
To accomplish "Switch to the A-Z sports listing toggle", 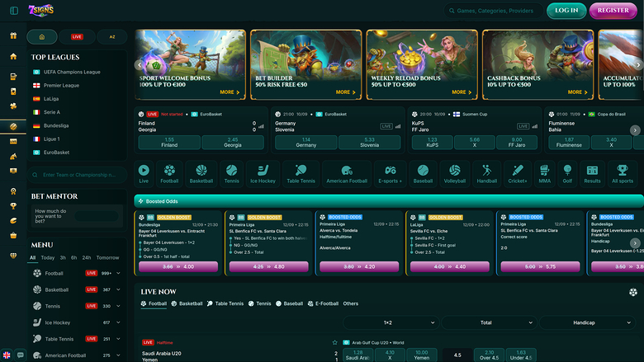I will pyautogui.click(x=111, y=37).
